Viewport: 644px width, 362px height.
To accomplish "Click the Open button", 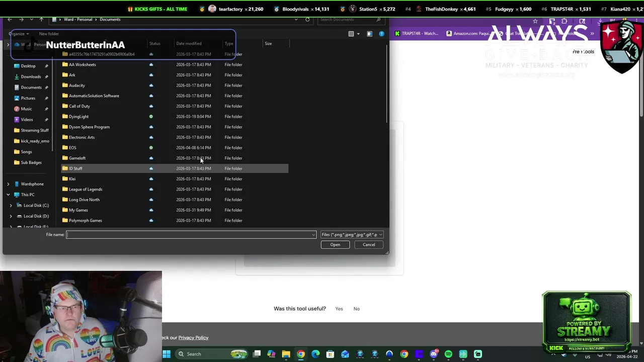I will tap(335, 245).
